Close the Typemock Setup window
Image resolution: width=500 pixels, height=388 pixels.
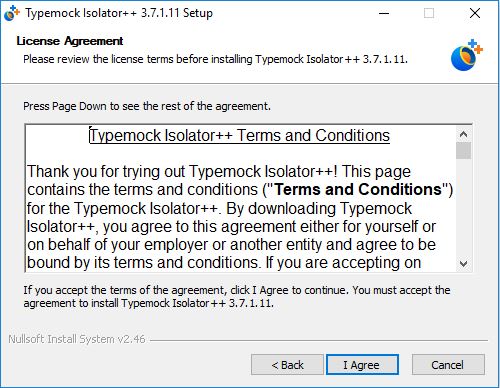tap(475, 13)
